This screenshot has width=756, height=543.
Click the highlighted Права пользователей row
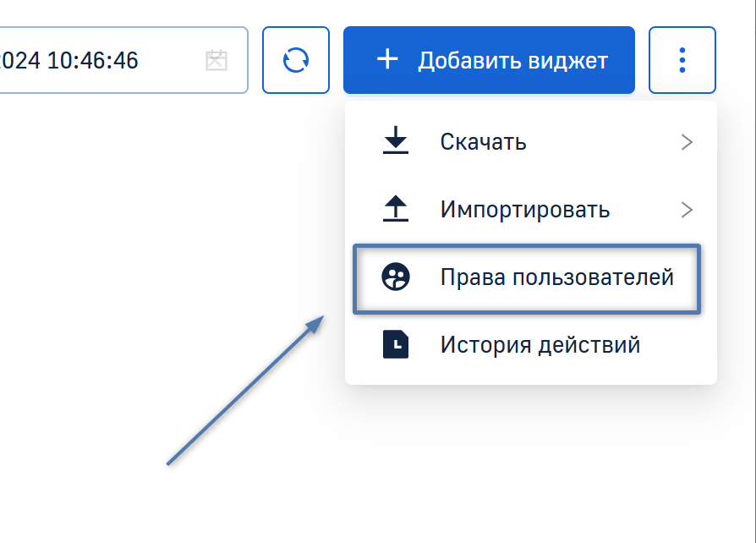click(x=526, y=279)
